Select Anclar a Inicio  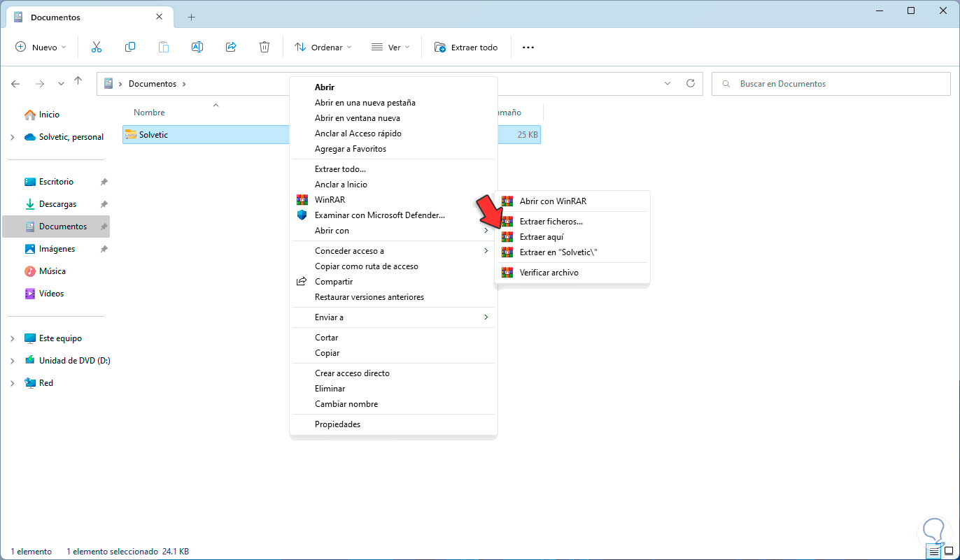tap(393, 185)
